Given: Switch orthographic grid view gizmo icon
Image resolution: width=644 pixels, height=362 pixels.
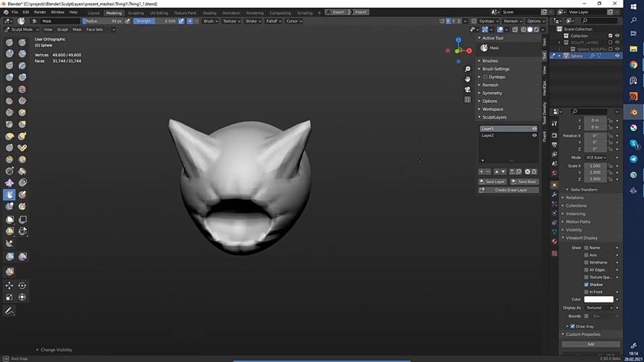Looking at the screenshot, I should (467, 100).
